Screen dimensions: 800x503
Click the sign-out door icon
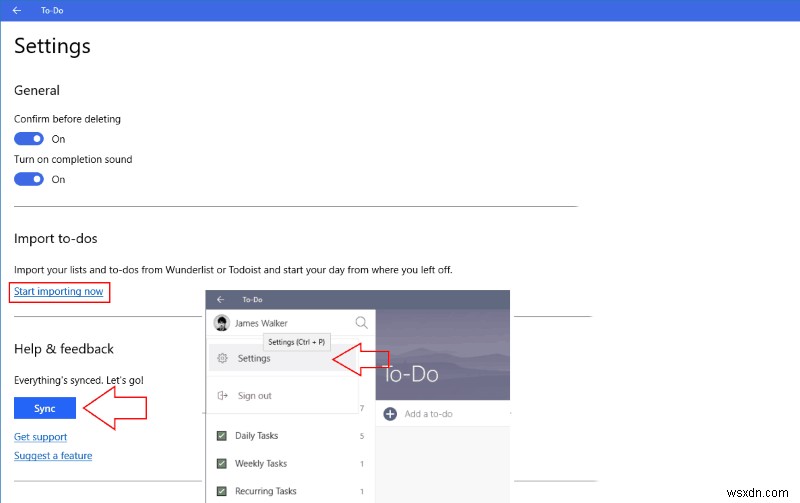[222, 395]
